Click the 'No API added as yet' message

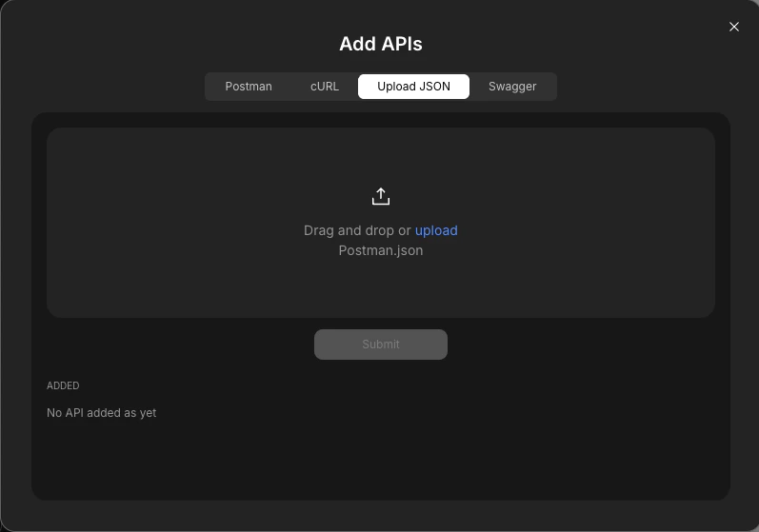101,412
